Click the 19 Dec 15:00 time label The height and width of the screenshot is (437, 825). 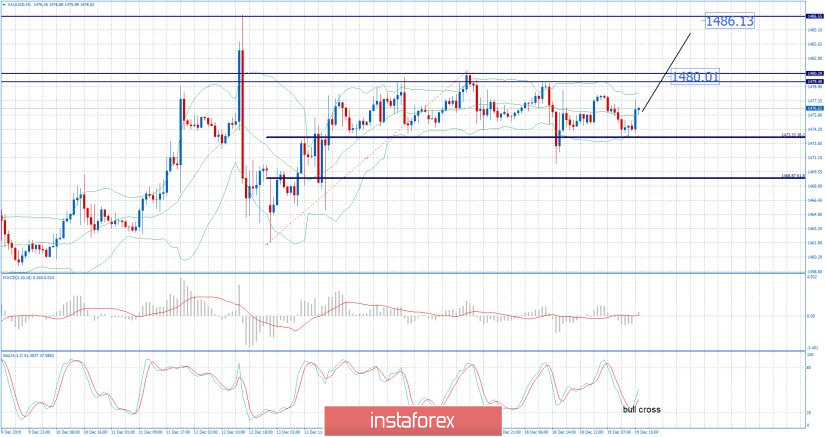click(x=645, y=433)
